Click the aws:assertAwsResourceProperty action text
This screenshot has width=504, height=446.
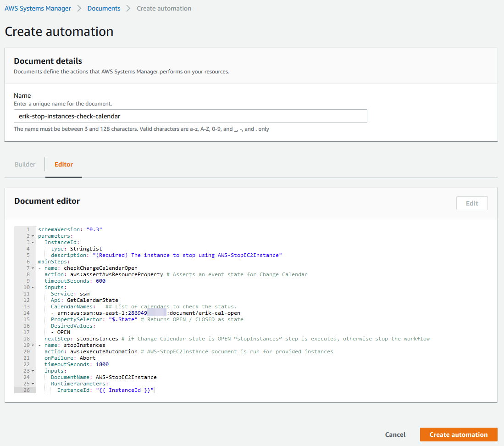pyautogui.click(x=116, y=274)
